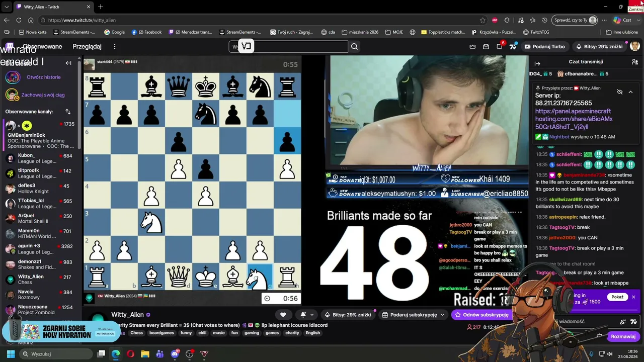Open File Explorer from the taskbar
The width and height of the screenshot is (644, 362).
click(145, 354)
